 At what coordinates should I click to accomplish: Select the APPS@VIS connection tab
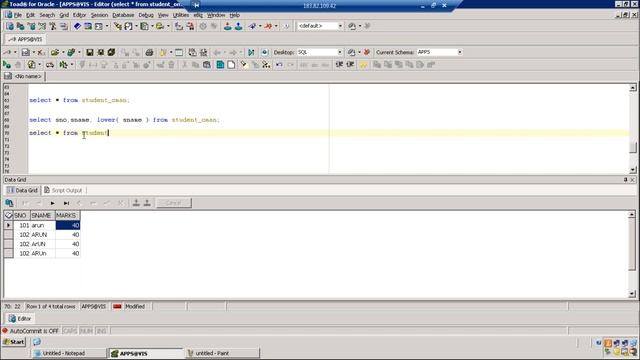(x=25, y=39)
